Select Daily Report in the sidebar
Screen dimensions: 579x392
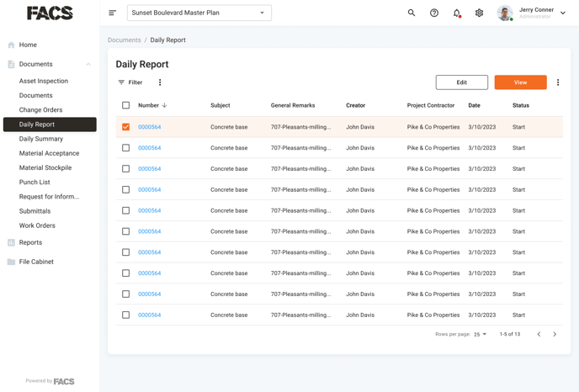pos(50,124)
